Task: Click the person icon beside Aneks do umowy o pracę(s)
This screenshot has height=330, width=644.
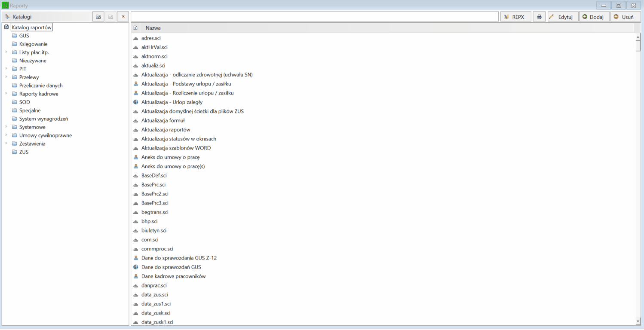Action: click(x=136, y=166)
